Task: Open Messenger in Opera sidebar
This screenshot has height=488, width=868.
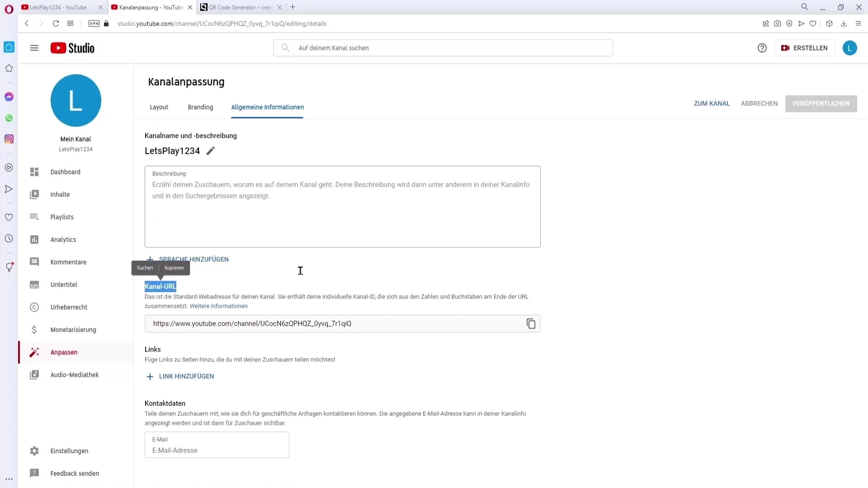Action: pyautogui.click(x=9, y=97)
